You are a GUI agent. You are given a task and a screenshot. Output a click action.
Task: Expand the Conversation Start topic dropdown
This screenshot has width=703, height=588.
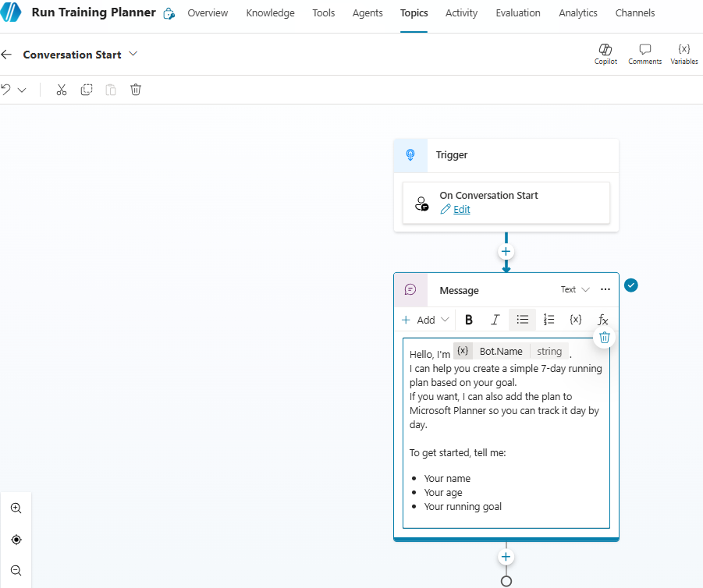coord(133,54)
